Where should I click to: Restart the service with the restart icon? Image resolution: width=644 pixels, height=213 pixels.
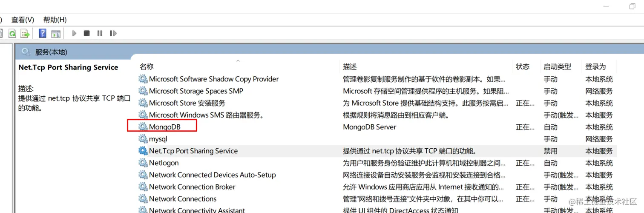tap(113, 33)
